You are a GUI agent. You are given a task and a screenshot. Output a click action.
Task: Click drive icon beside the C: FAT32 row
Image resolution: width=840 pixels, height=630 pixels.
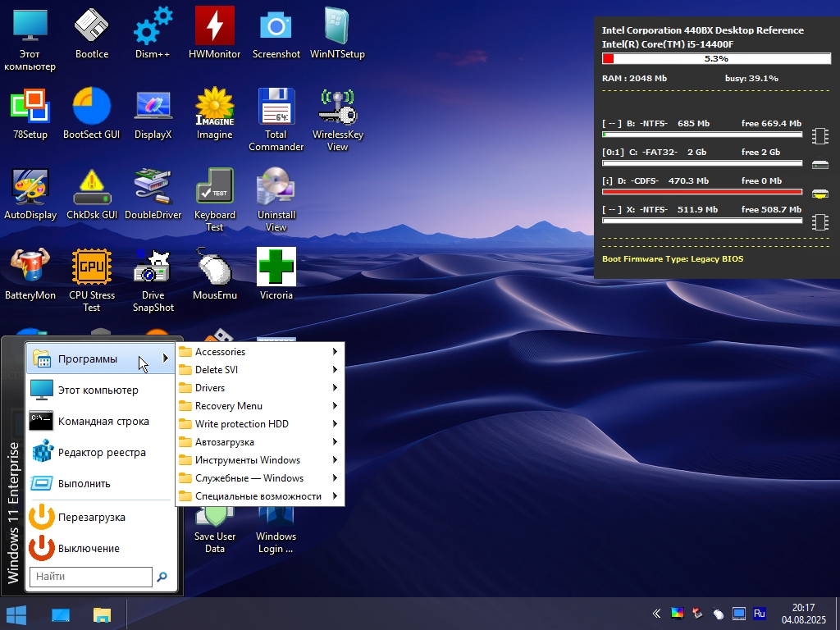[x=820, y=164]
